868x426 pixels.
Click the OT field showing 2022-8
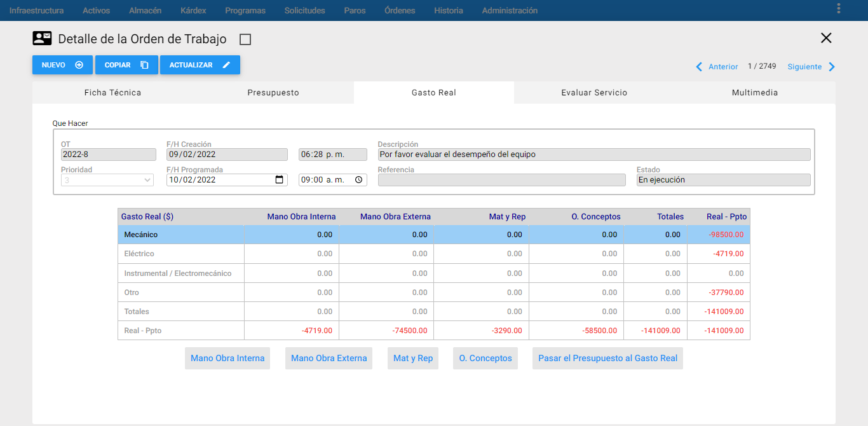pyautogui.click(x=108, y=155)
